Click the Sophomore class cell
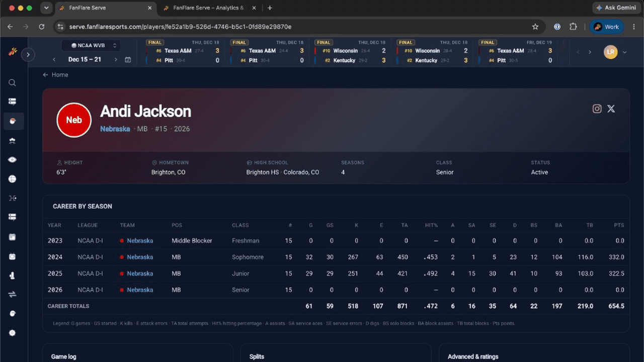644x362 pixels. 248,257
